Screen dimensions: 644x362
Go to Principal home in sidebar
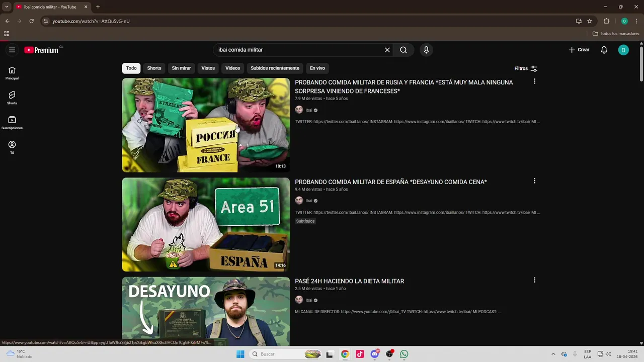[12, 73]
